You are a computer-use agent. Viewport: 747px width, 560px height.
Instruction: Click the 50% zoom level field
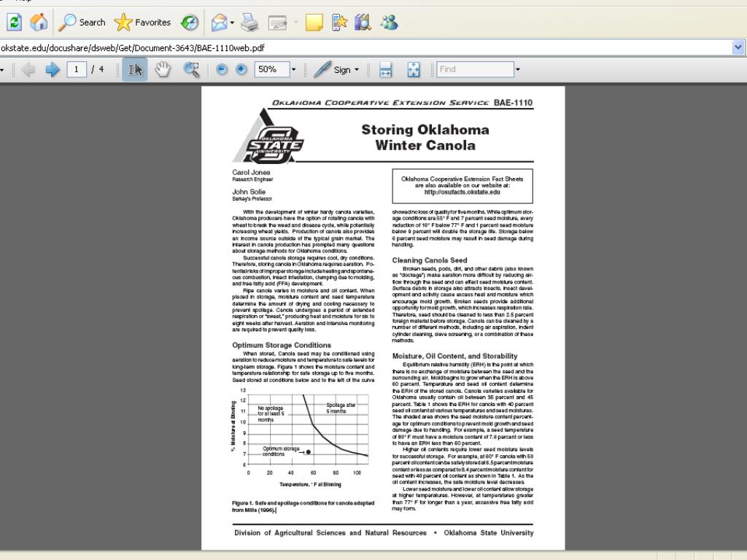pos(271,69)
